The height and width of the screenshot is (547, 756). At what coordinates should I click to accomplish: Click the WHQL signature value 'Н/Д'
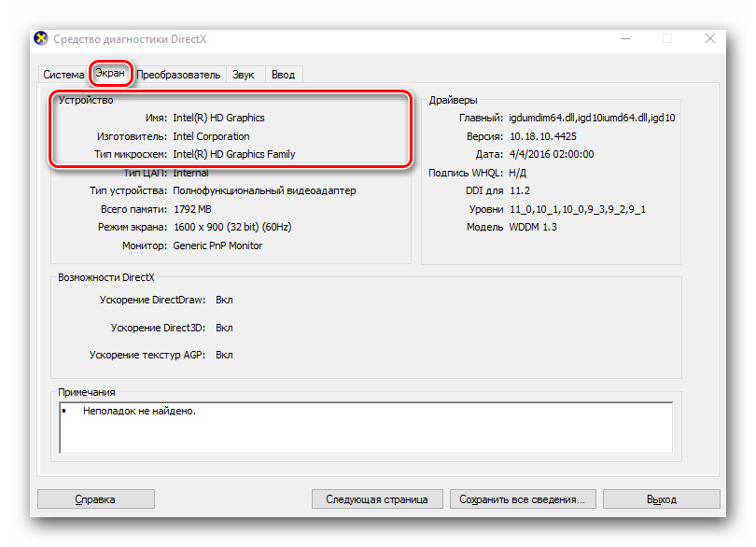(x=518, y=173)
